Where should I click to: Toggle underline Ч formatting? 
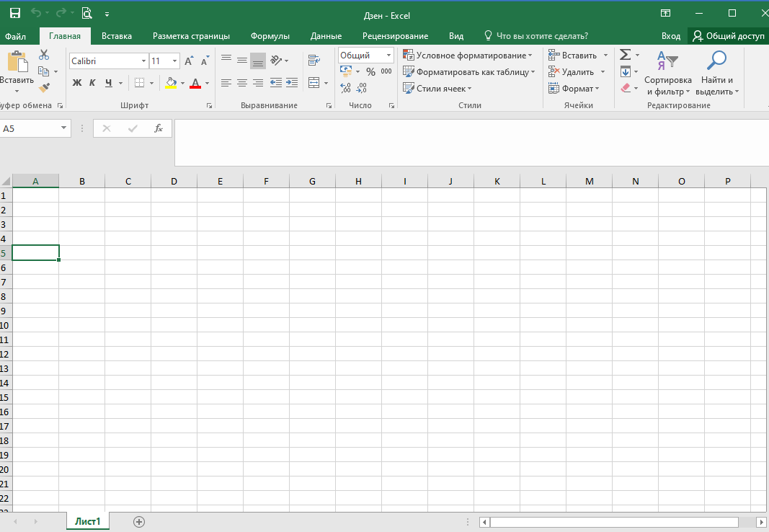pos(108,83)
